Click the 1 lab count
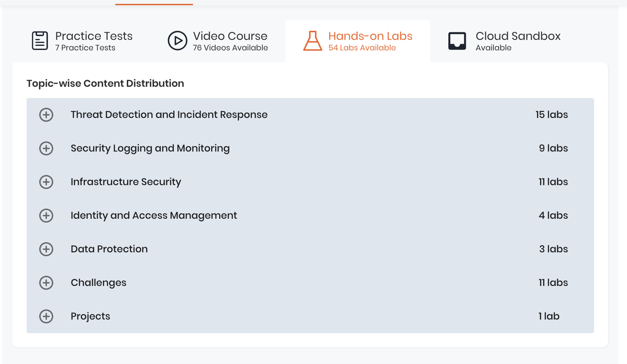The width and height of the screenshot is (627, 364). 549,316
